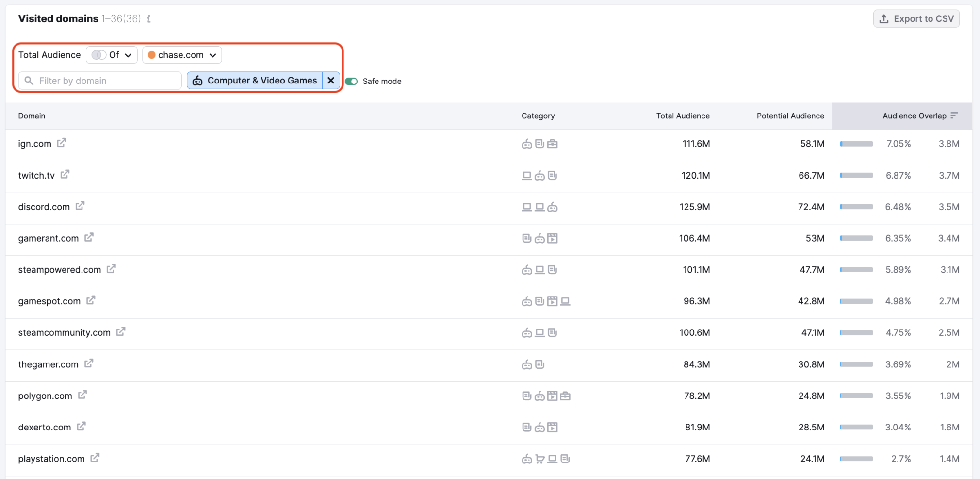Image resolution: width=980 pixels, height=479 pixels.
Task: Open discord.com external link icon
Action: coord(80,206)
